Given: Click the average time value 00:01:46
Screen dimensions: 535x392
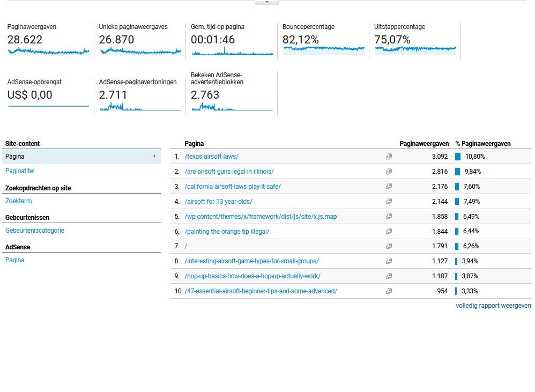Looking at the screenshot, I should [213, 40].
